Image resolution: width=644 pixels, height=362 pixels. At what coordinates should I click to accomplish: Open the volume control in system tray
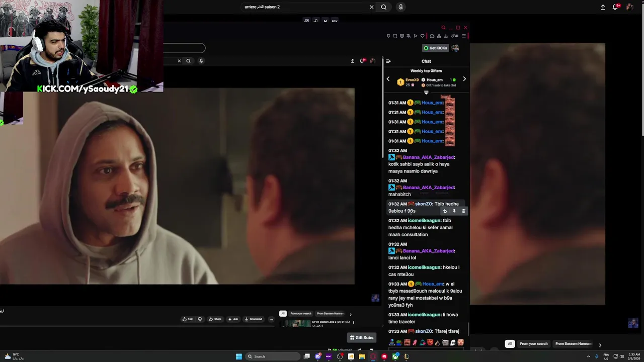pos(622,356)
